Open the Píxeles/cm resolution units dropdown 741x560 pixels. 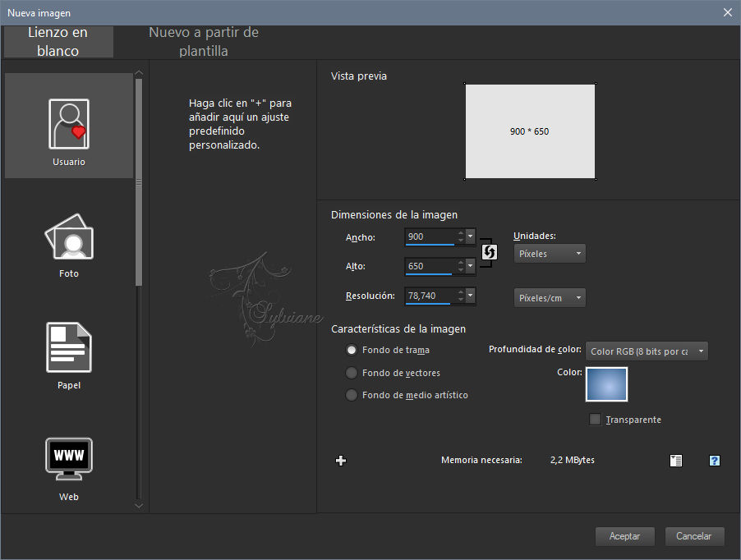point(550,298)
